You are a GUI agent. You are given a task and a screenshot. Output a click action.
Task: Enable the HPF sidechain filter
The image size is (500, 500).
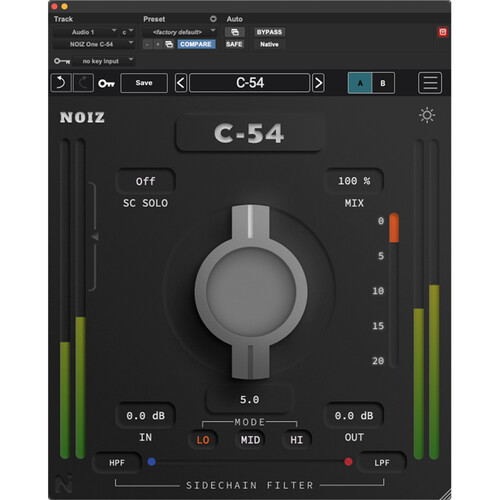point(117,463)
